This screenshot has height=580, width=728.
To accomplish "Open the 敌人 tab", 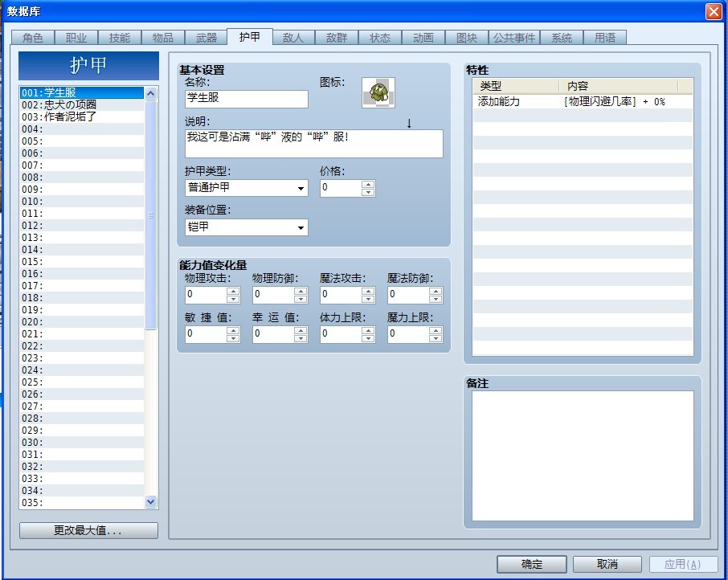I will tap(293, 38).
